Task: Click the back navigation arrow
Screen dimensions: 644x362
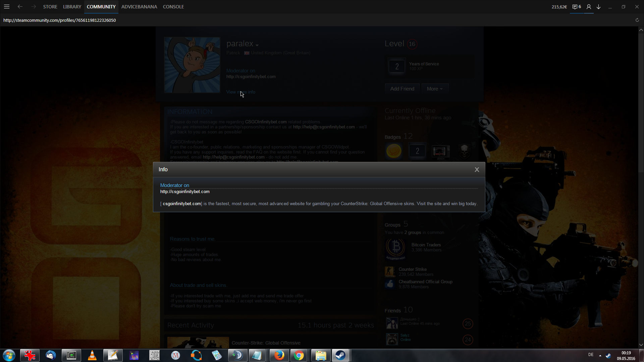Action: 20,7
